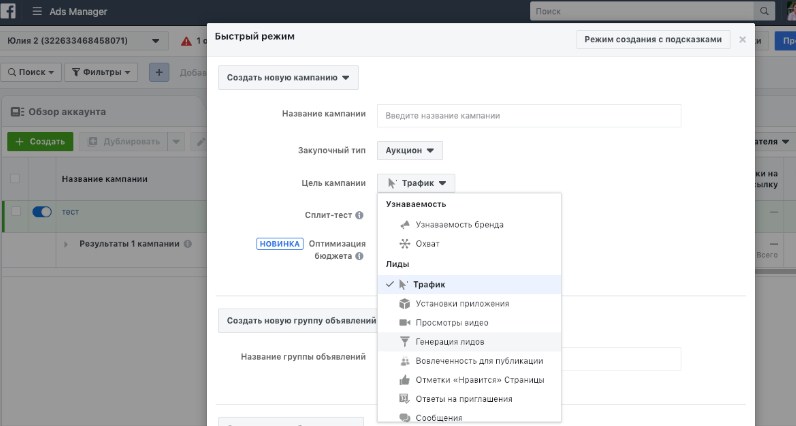Image resolution: width=796 pixels, height=426 pixels.
Task: Click the Facebook logo icon
Action: (7, 11)
